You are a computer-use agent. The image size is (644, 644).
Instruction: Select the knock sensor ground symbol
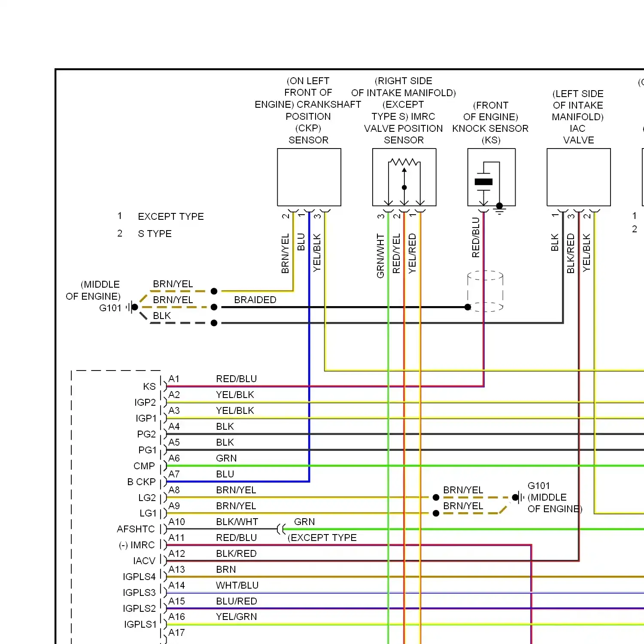(500, 208)
